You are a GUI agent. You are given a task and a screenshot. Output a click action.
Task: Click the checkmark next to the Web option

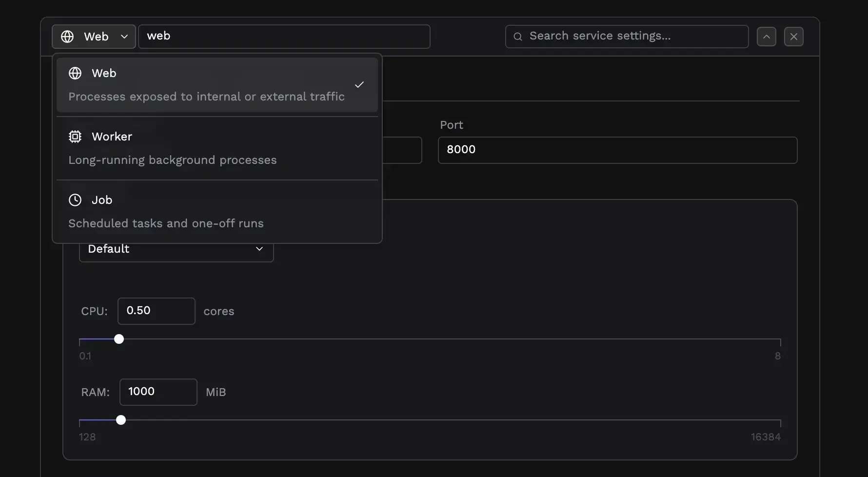tap(359, 84)
